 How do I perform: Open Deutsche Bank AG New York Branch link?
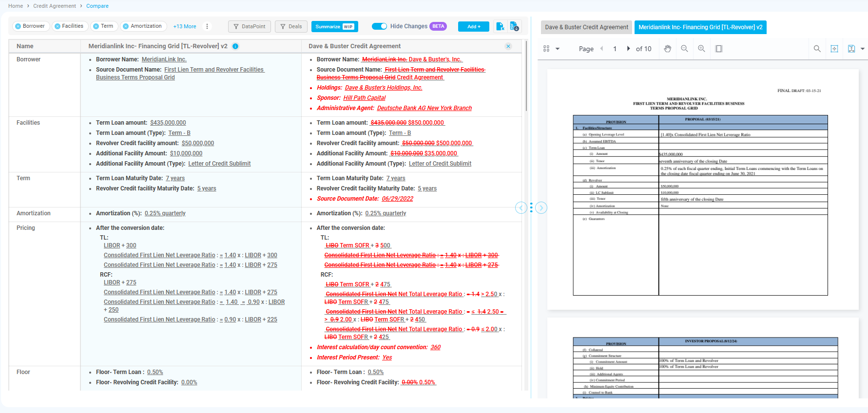click(x=424, y=108)
